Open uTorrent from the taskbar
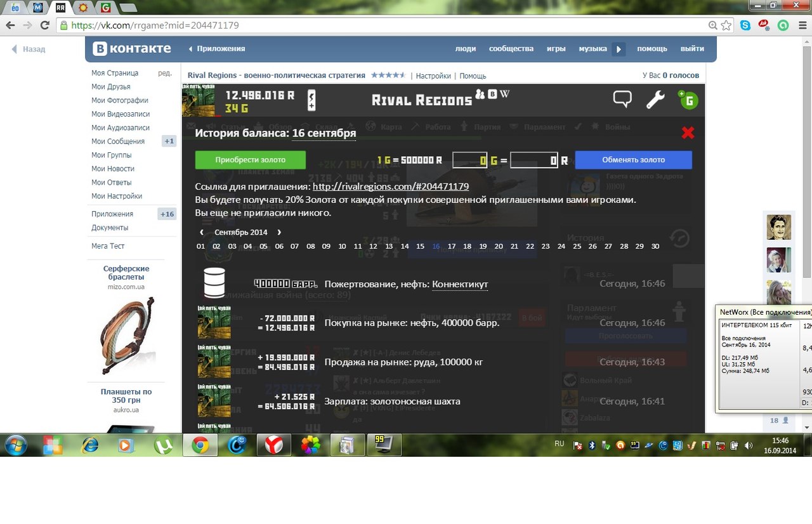812x524 pixels. (x=164, y=445)
